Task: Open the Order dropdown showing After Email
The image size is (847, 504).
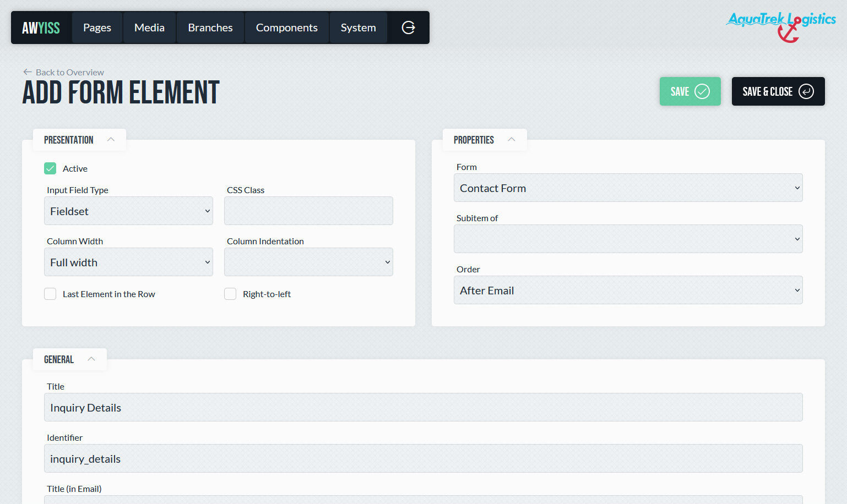Action: point(628,291)
